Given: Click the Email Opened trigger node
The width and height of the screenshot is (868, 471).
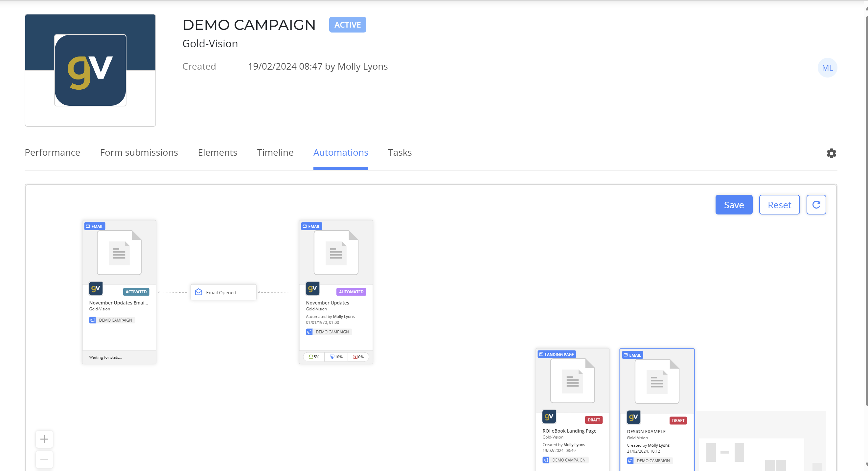Looking at the screenshot, I should coord(223,292).
